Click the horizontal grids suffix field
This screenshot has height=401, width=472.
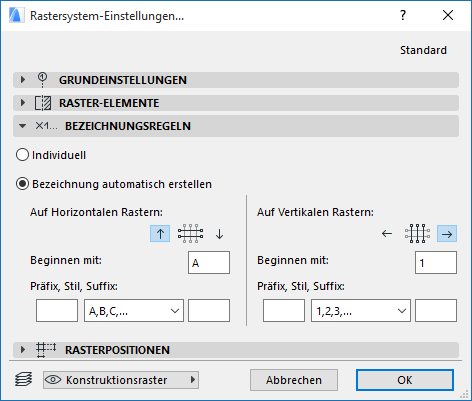pyautogui.click(x=209, y=310)
